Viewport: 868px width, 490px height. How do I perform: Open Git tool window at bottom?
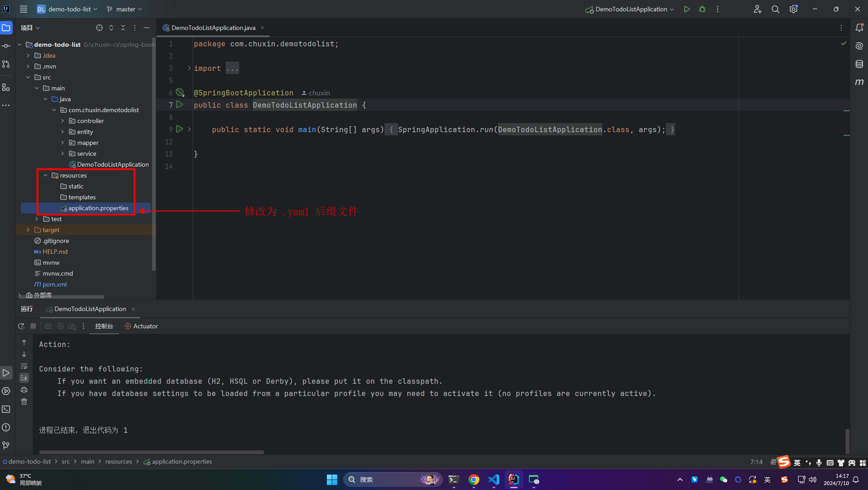(x=6, y=445)
